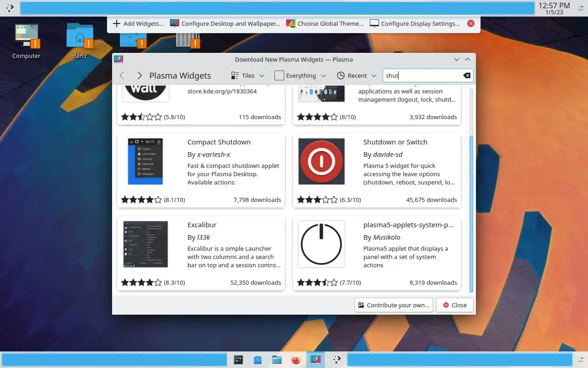The image size is (588, 368).
Task: Exit edit mode with the red X
Action: (x=471, y=23)
